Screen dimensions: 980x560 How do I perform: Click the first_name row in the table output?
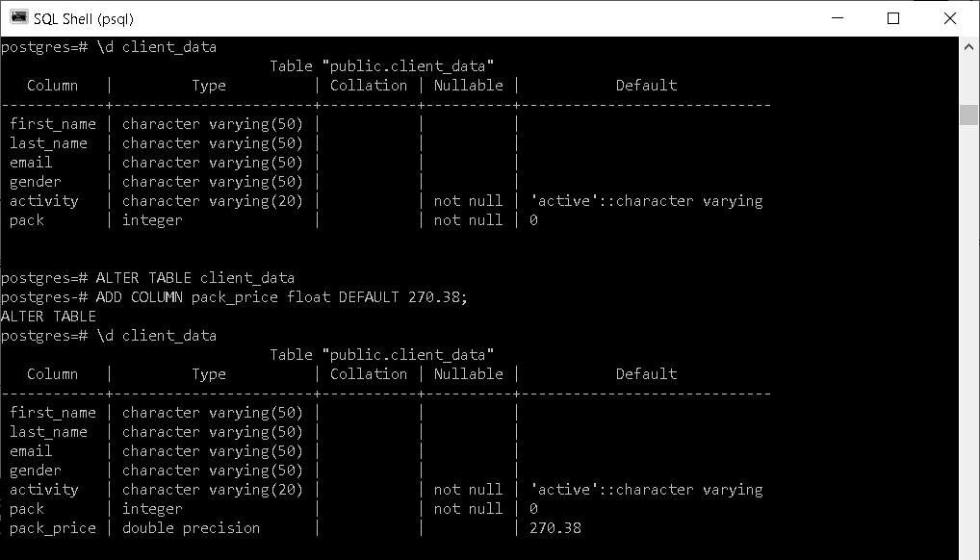[x=53, y=123]
